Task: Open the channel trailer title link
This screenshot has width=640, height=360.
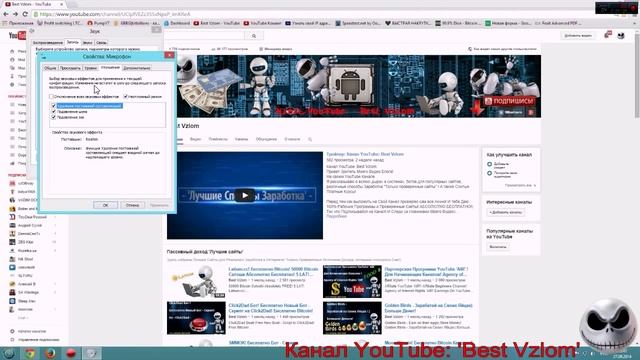Action: [365, 154]
